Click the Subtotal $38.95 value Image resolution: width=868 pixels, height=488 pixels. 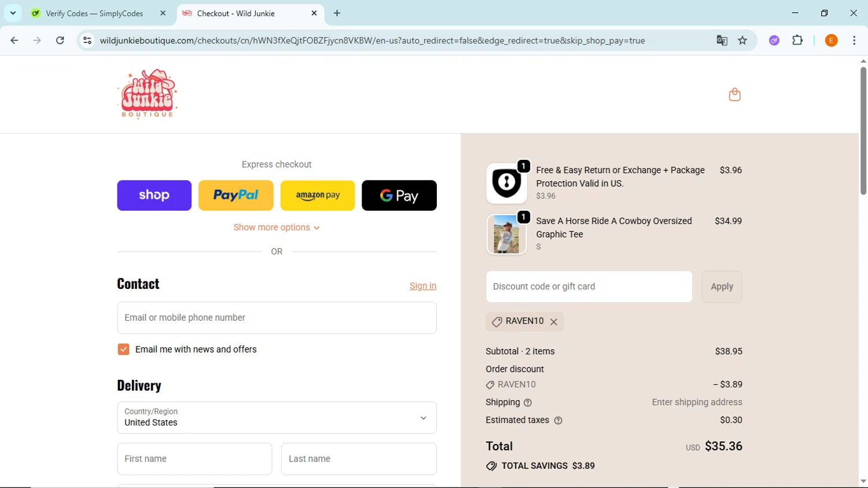[x=729, y=351]
